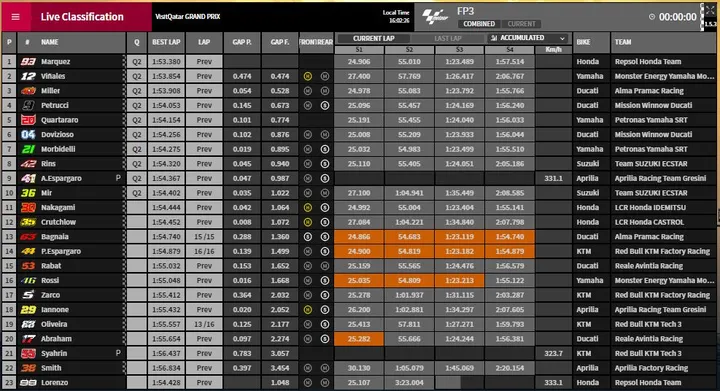720x391 pixels.
Task: Click A.Espargaro rider name
Action: (61, 179)
